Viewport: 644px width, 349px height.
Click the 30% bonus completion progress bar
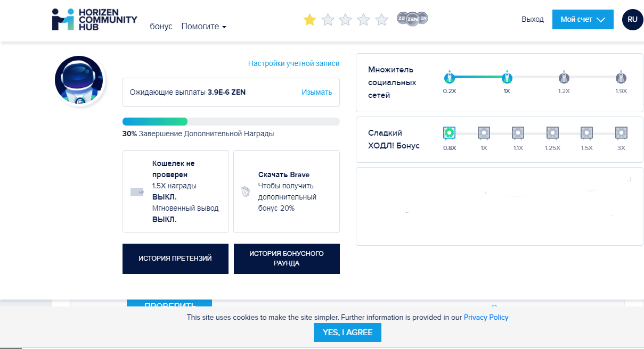point(231,121)
